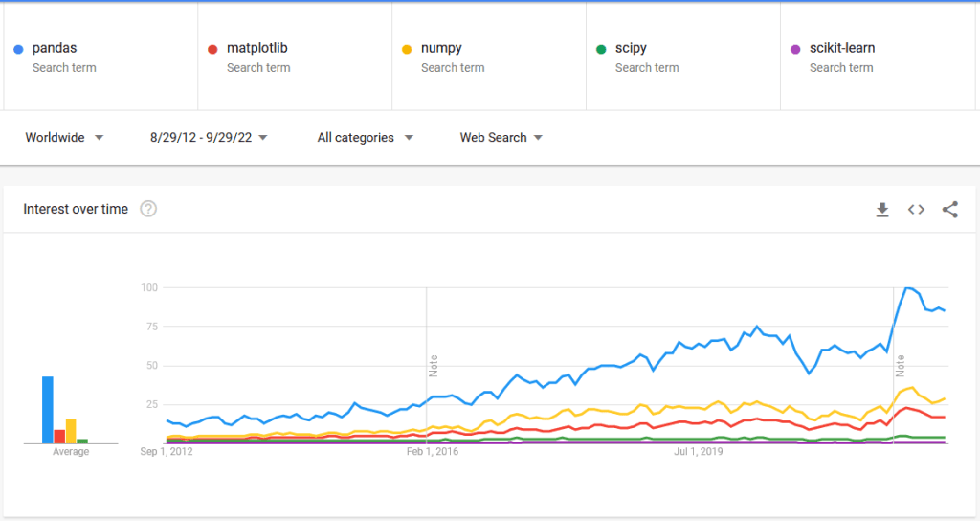The width and height of the screenshot is (980, 521).
Task: Click the purple scikit-learn color dot
Action: pos(795,49)
